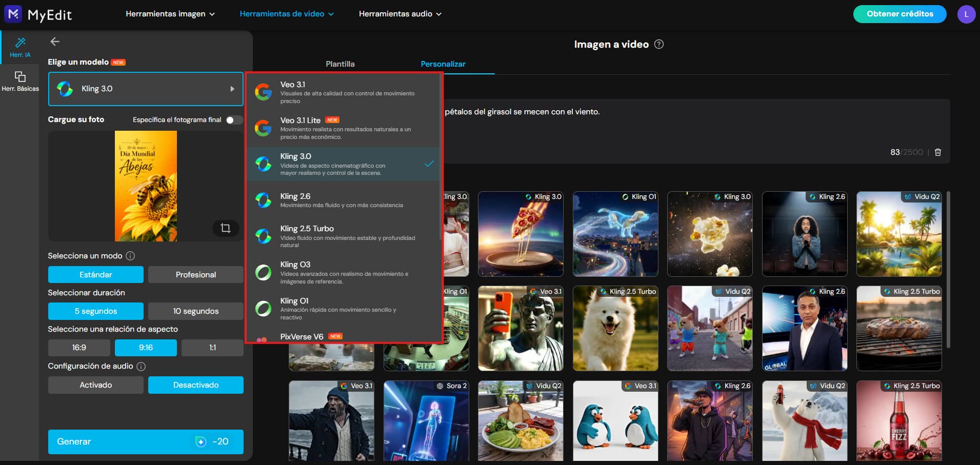
Task: Set audio to Desactivado
Action: click(x=196, y=385)
